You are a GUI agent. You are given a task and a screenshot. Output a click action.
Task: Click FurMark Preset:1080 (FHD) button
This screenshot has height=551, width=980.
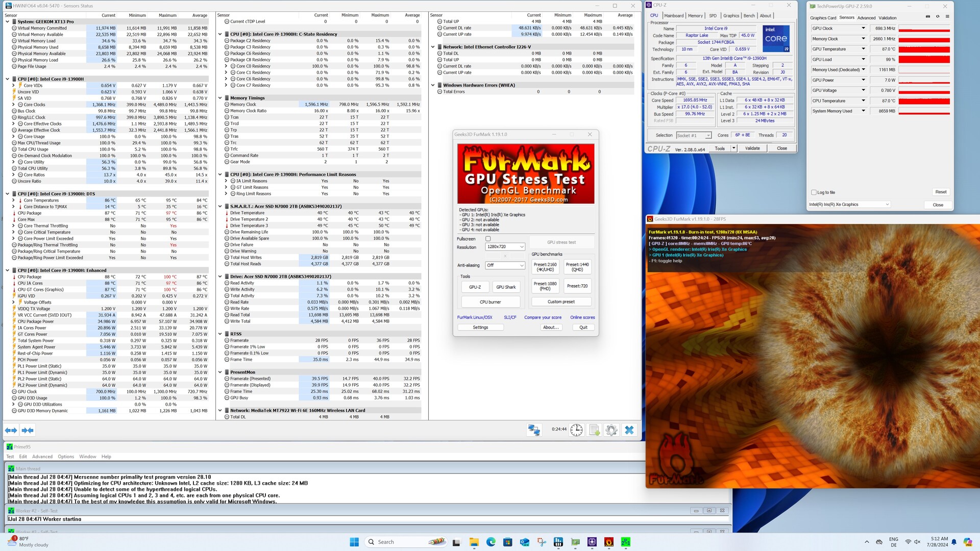(x=545, y=286)
